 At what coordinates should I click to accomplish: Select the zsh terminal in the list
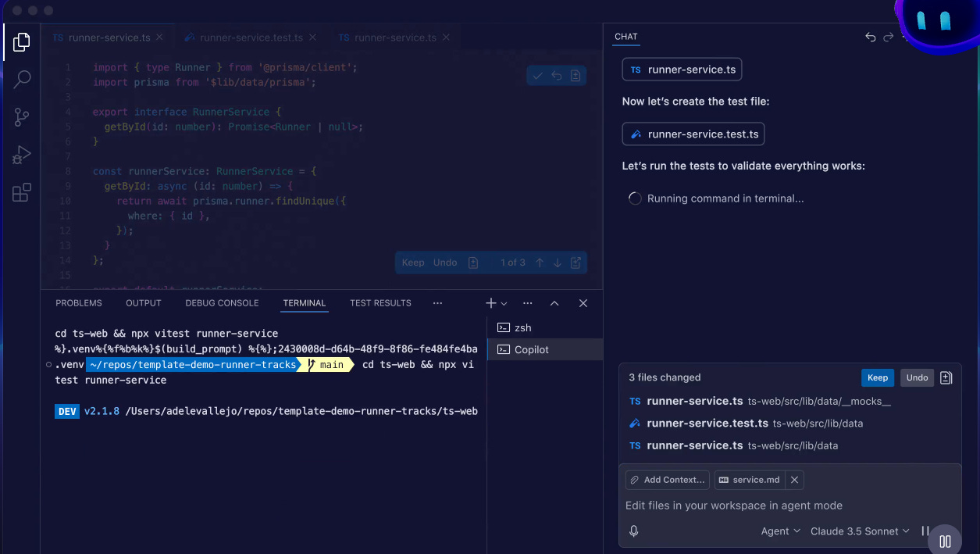[522, 327]
